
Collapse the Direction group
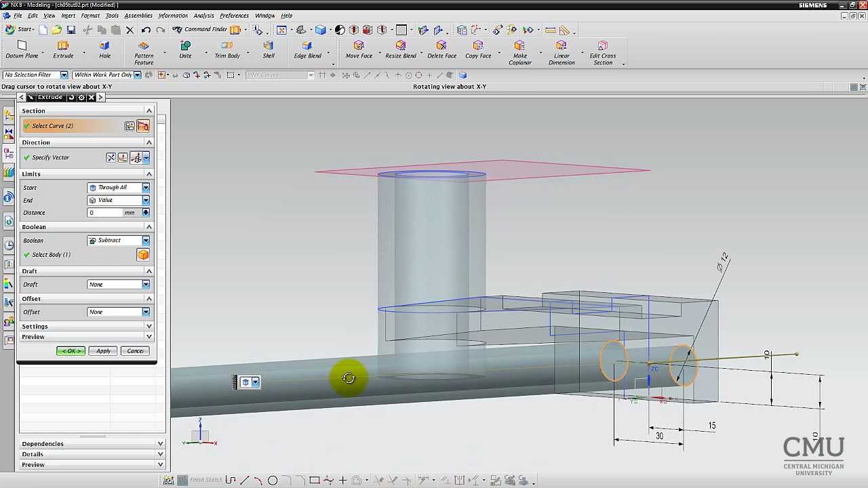pos(149,142)
